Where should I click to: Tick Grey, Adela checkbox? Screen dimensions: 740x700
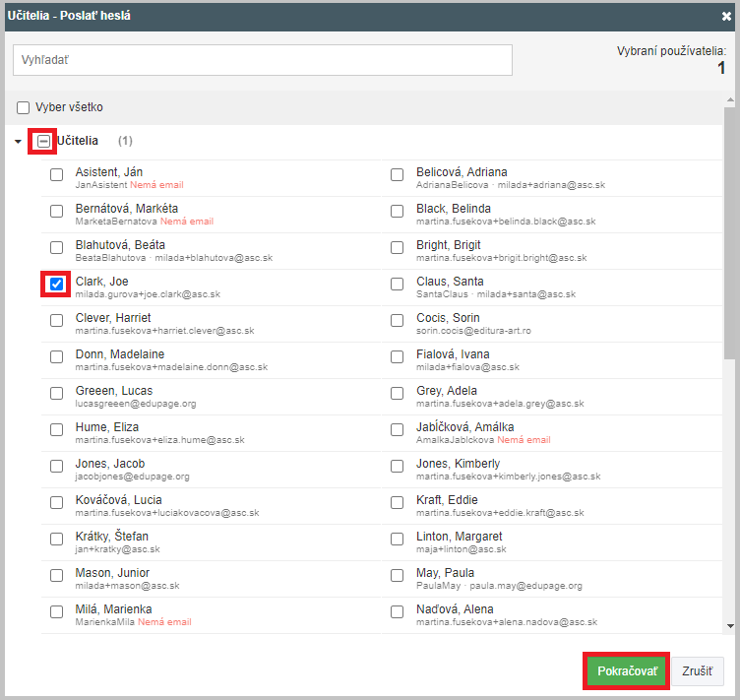398,393
